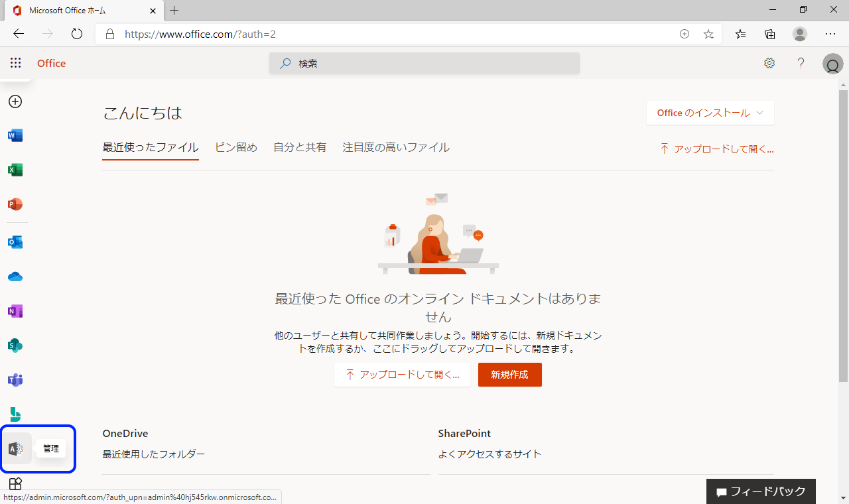Screen dimensions: 849x504
Task: Open the app launcher waffle icon
Action: pyautogui.click(x=15, y=63)
